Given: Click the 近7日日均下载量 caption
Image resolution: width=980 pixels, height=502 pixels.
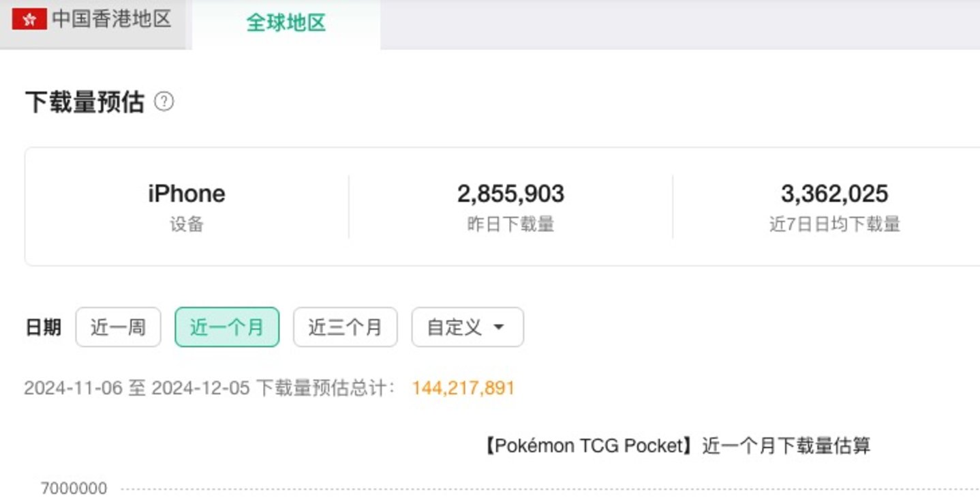Looking at the screenshot, I should click(834, 224).
